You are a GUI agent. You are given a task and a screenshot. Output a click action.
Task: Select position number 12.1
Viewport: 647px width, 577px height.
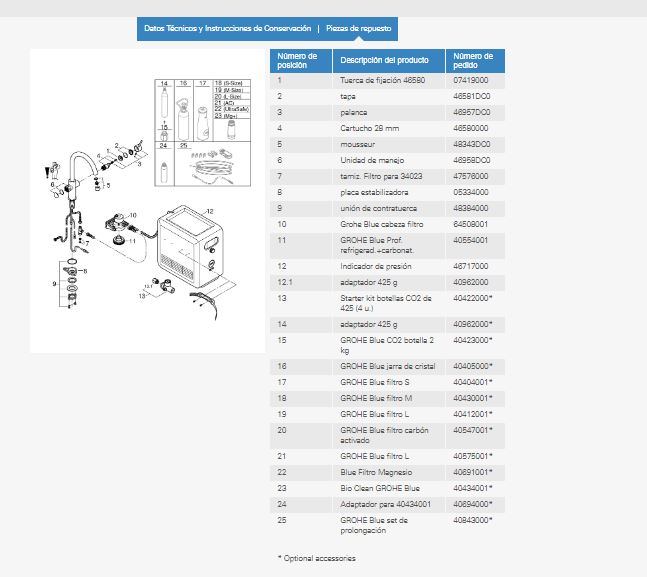click(285, 283)
